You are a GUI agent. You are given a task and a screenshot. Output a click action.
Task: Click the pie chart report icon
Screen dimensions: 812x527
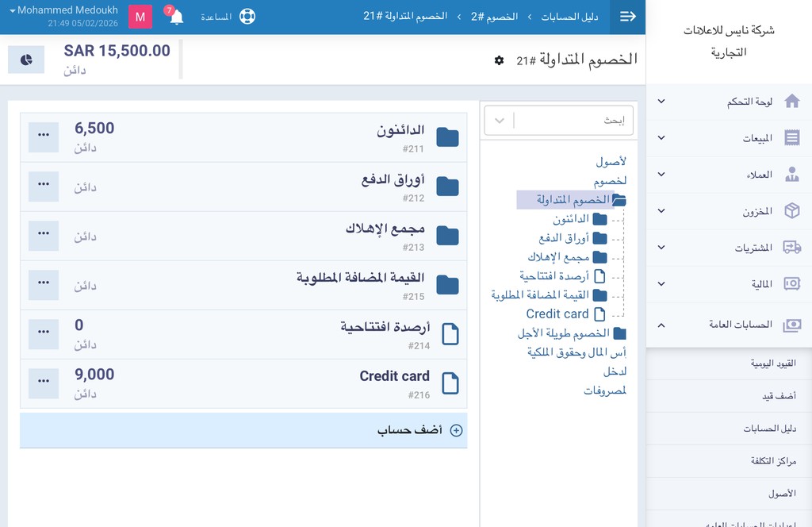pos(26,60)
